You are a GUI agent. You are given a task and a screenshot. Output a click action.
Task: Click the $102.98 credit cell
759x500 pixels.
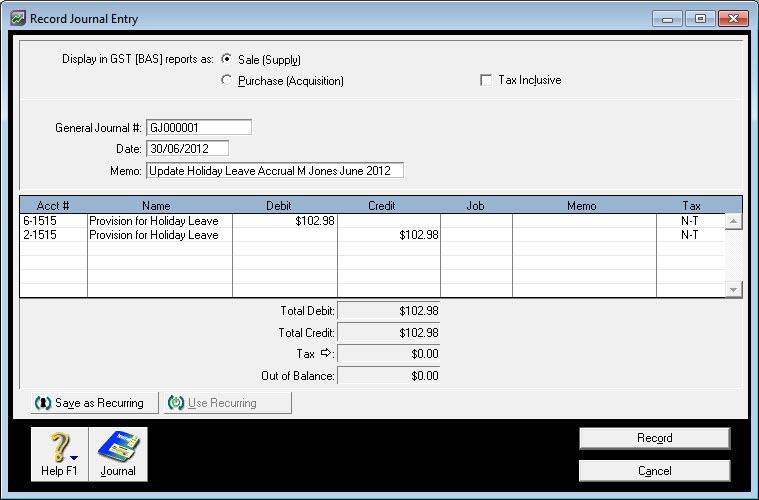point(389,235)
